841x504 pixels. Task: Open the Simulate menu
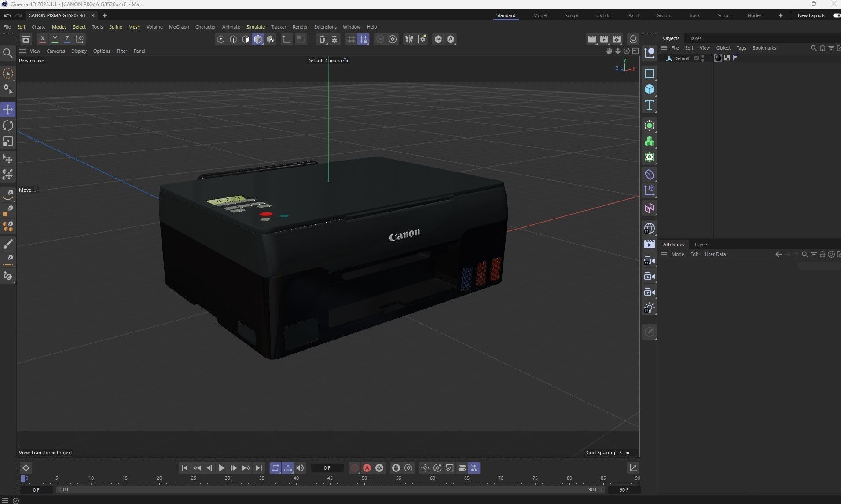point(256,27)
